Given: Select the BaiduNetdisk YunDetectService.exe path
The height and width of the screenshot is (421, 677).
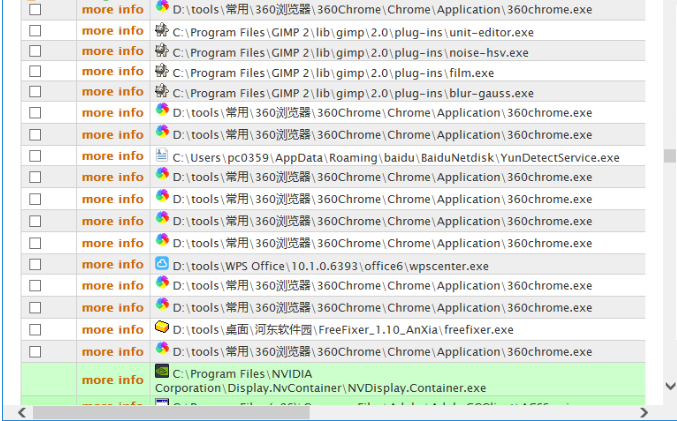Looking at the screenshot, I should 396,158.
